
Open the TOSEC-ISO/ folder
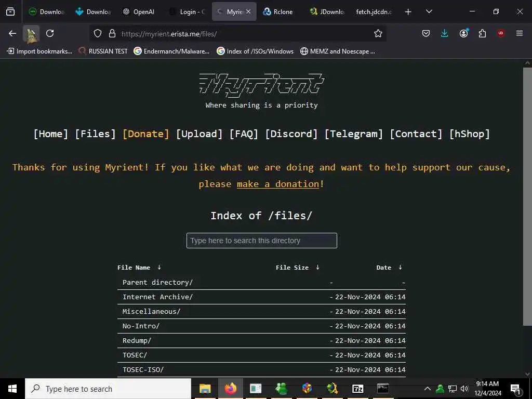(x=143, y=370)
